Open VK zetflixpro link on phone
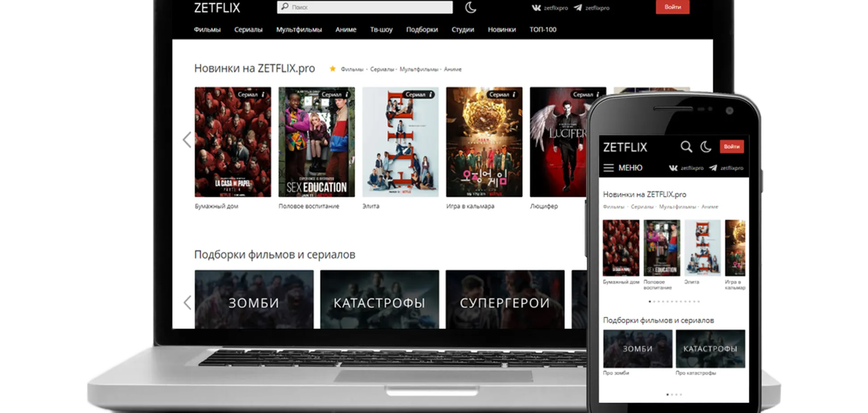 point(686,168)
